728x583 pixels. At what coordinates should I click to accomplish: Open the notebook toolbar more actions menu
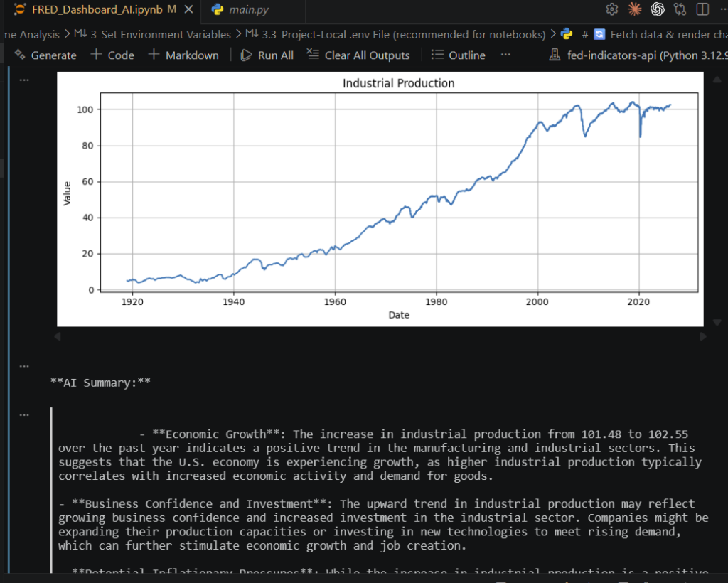tap(505, 55)
